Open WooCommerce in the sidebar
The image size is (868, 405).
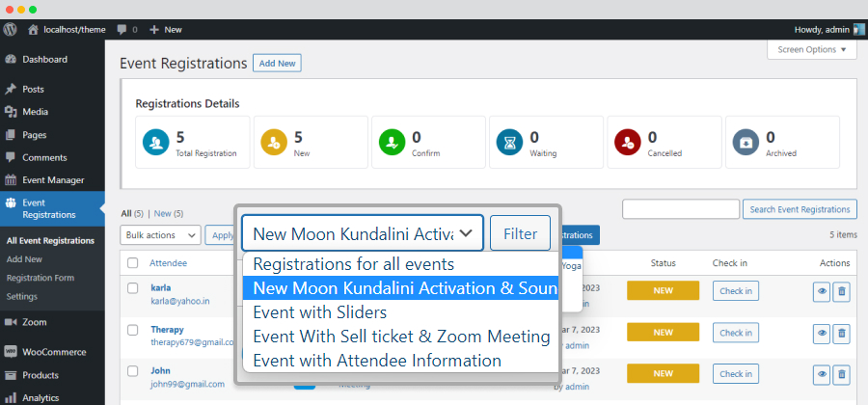[x=53, y=352]
